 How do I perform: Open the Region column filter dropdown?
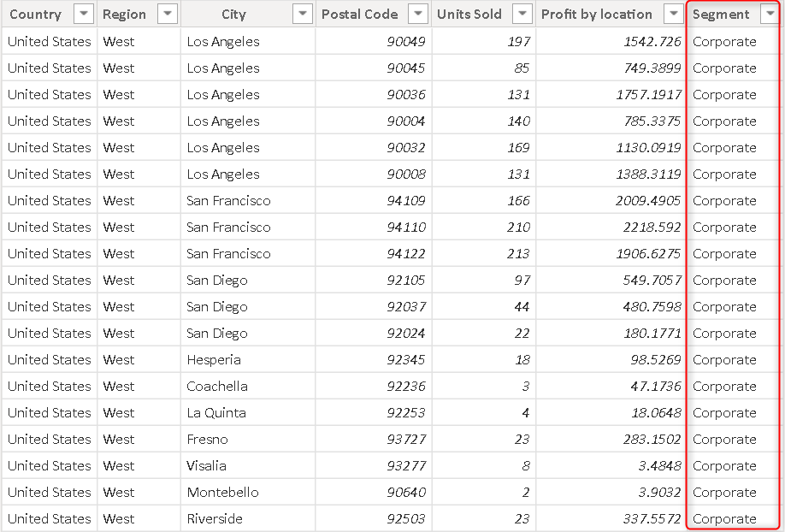168,14
